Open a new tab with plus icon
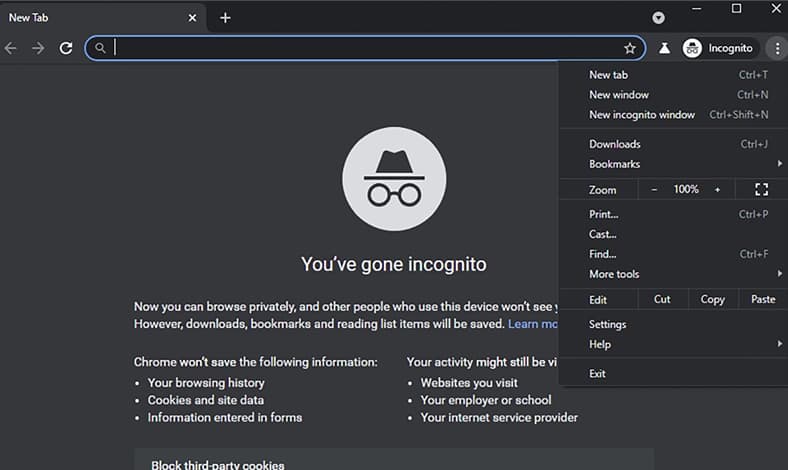This screenshot has height=470, width=788. point(225,18)
